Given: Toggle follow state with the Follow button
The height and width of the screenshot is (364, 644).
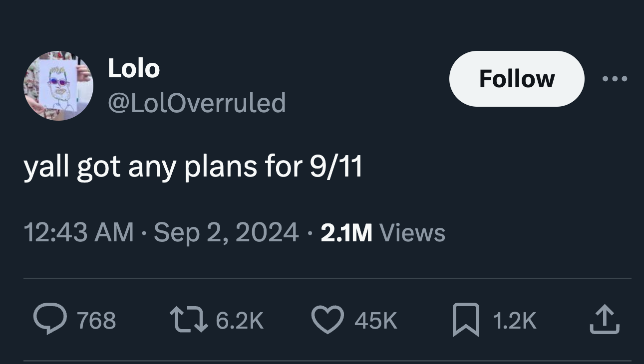Looking at the screenshot, I should pos(517,78).
